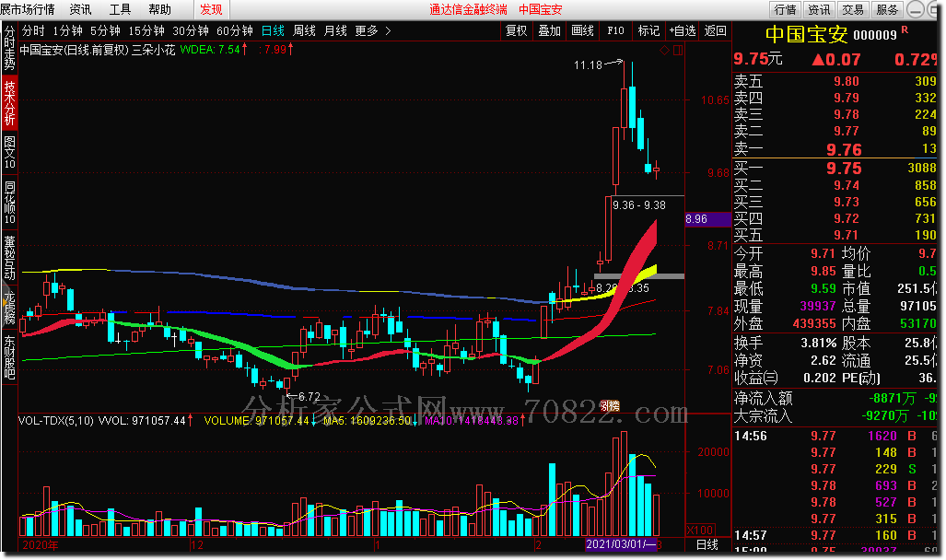Click the 复权 toolbar button
Image resolution: width=946 pixels, height=560 pixels.
click(x=517, y=30)
